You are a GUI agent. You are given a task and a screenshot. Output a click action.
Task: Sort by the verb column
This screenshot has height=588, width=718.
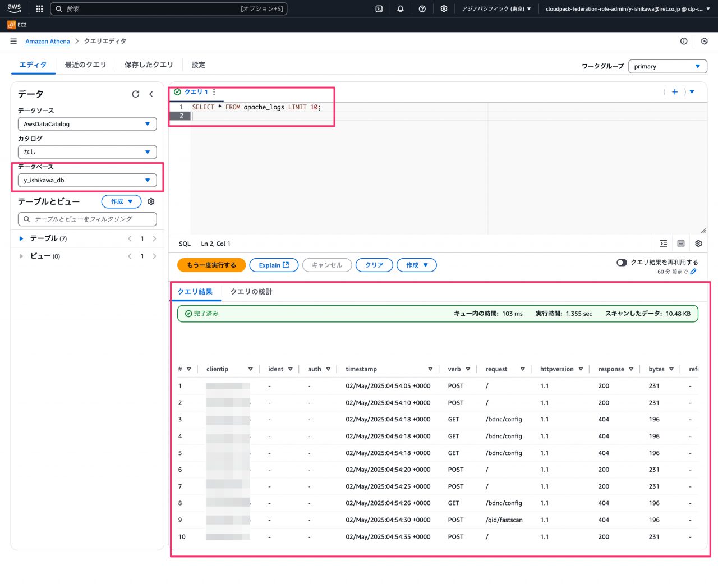468,369
